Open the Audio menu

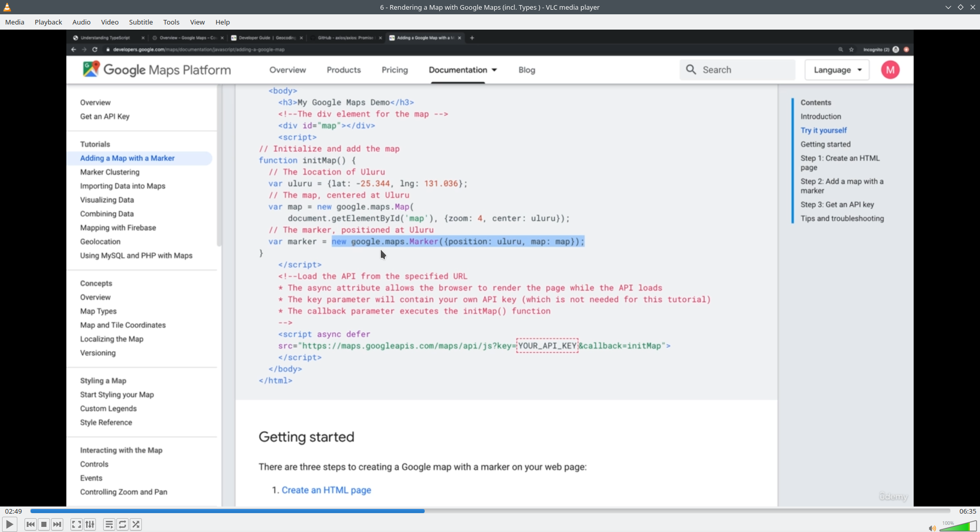[x=81, y=22]
